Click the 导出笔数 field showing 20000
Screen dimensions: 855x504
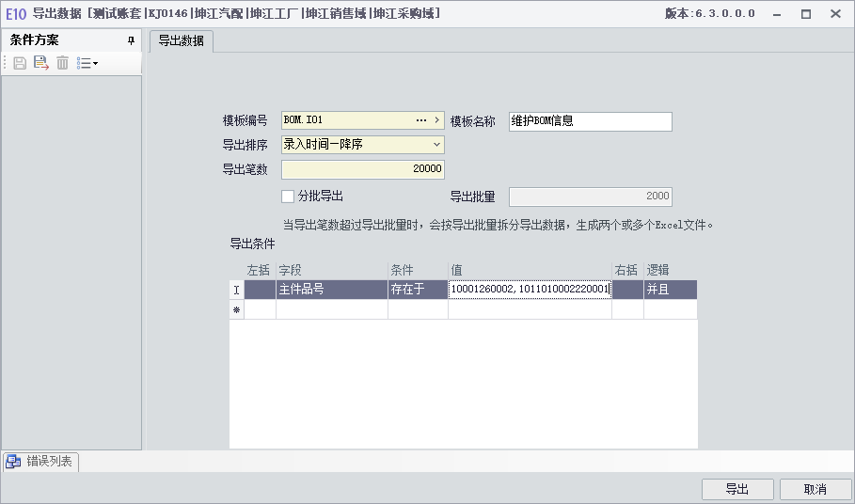pos(363,169)
